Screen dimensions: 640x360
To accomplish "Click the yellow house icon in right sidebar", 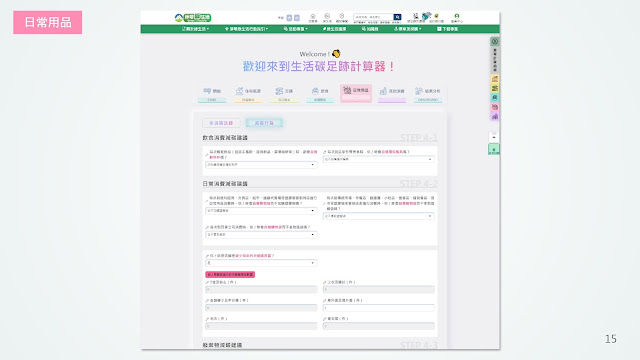I will coord(495,79).
